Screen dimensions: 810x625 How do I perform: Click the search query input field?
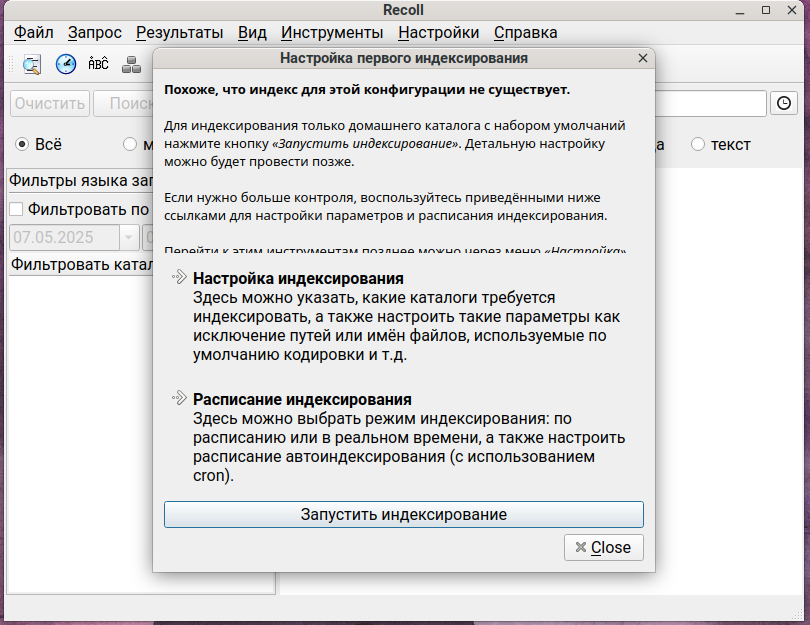710,103
